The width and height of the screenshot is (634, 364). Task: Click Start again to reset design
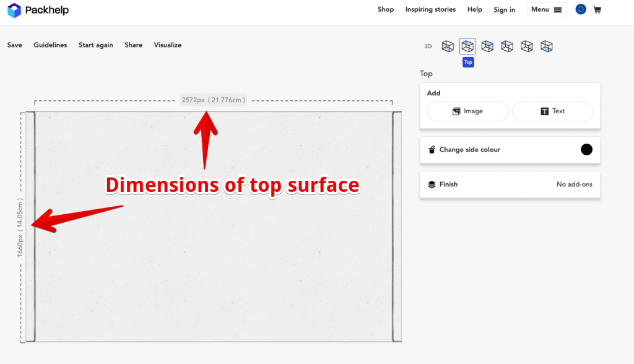[x=95, y=45]
